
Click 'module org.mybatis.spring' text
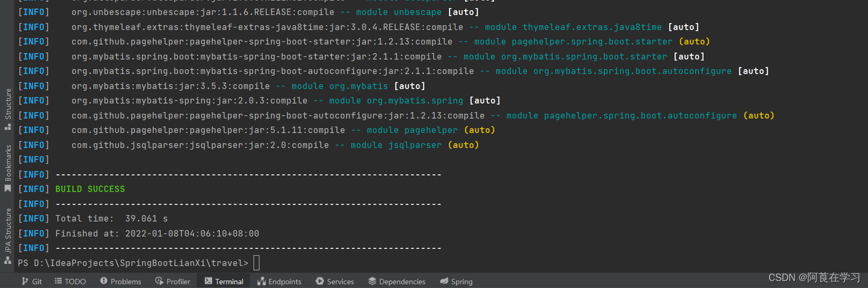click(x=396, y=100)
